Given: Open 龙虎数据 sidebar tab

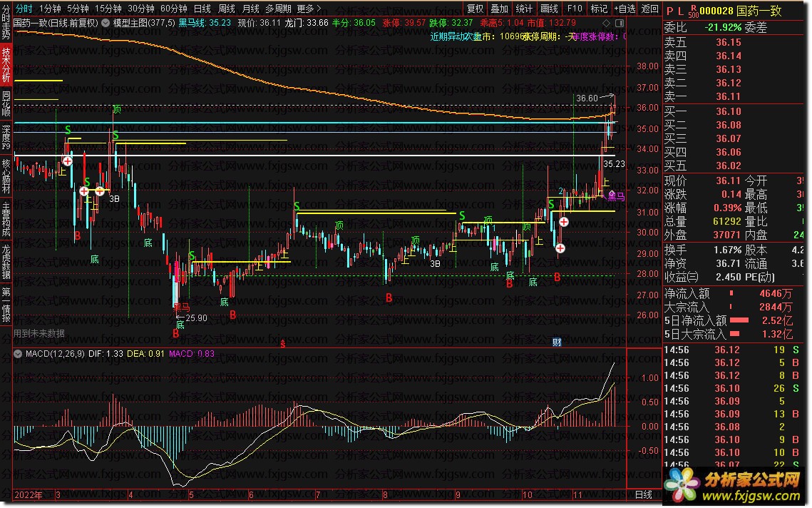Looking at the screenshot, I should pyautogui.click(x=6, y=262).
